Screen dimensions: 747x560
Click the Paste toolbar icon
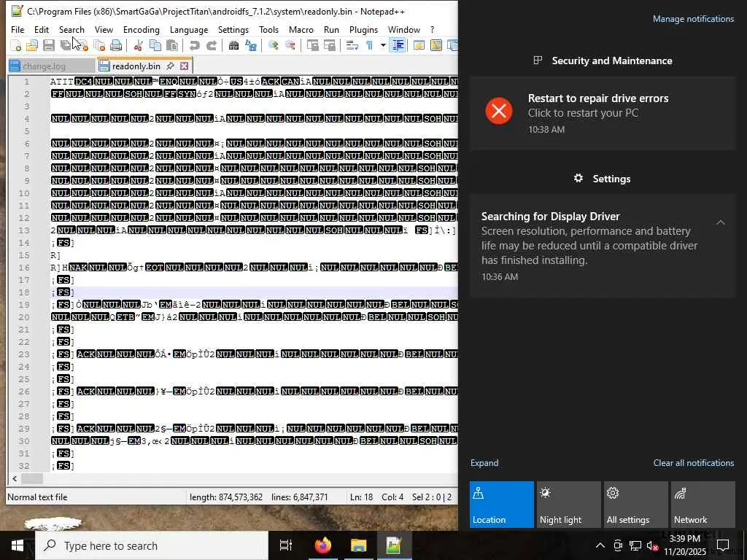[x=172, y=46]
